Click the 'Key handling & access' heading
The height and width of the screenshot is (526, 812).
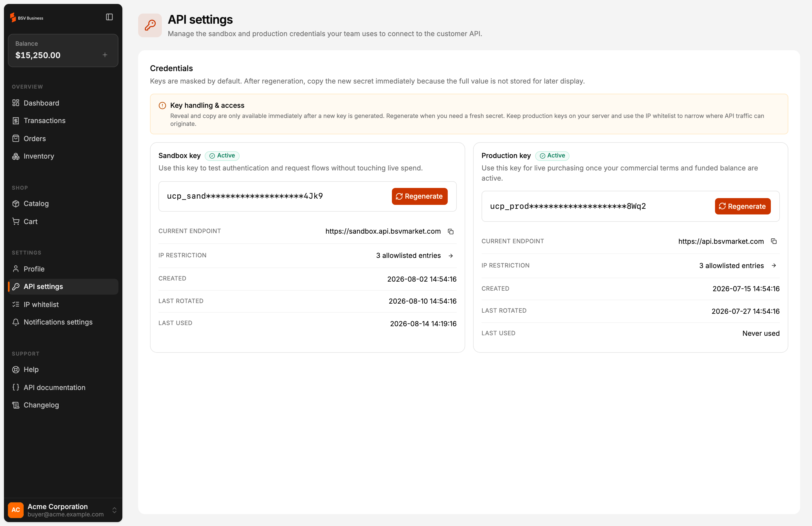pos(207,105)
